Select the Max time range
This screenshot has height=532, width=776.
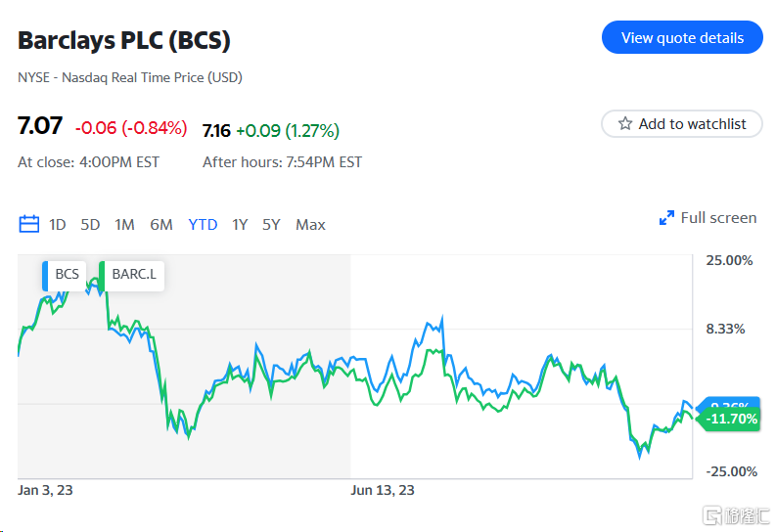click(x=310, y=225)
